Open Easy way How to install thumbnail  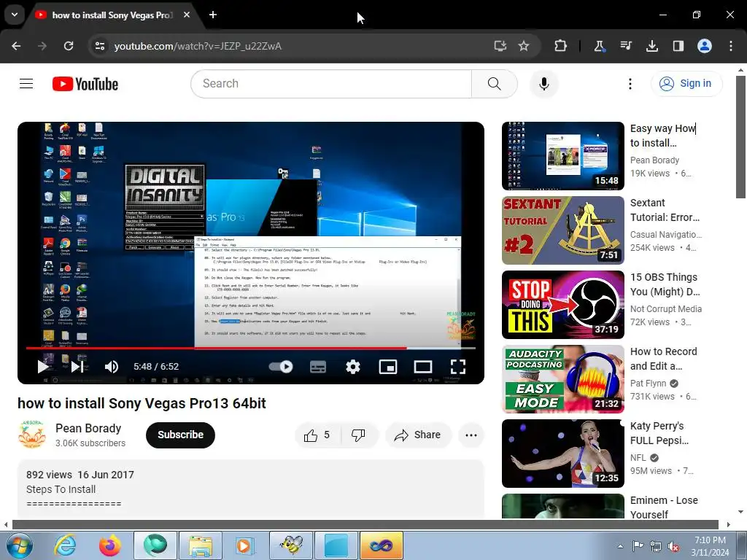coord(562,156)
